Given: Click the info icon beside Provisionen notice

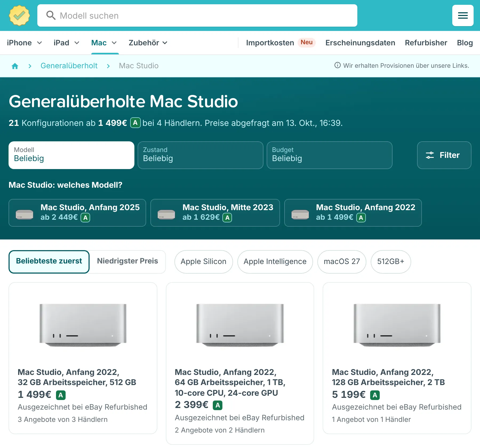Looking at the screenshot, I should tap(337, 65).
